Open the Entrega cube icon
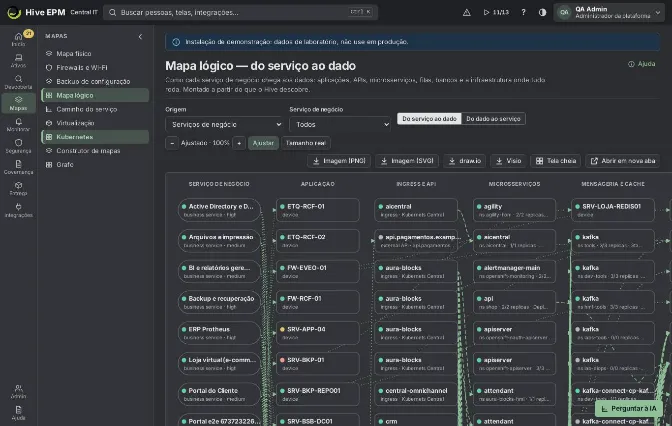The image size is (672, 426). coord(18,188)
